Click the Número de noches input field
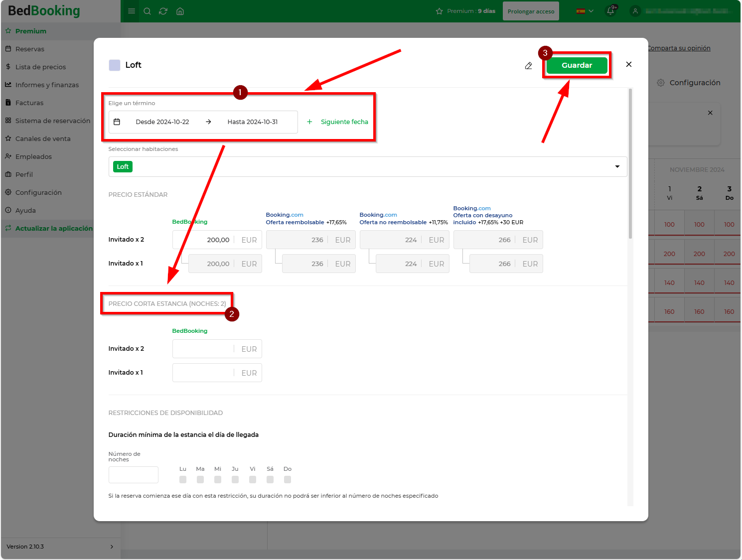742x560 pixels. (x=134, y=475)
